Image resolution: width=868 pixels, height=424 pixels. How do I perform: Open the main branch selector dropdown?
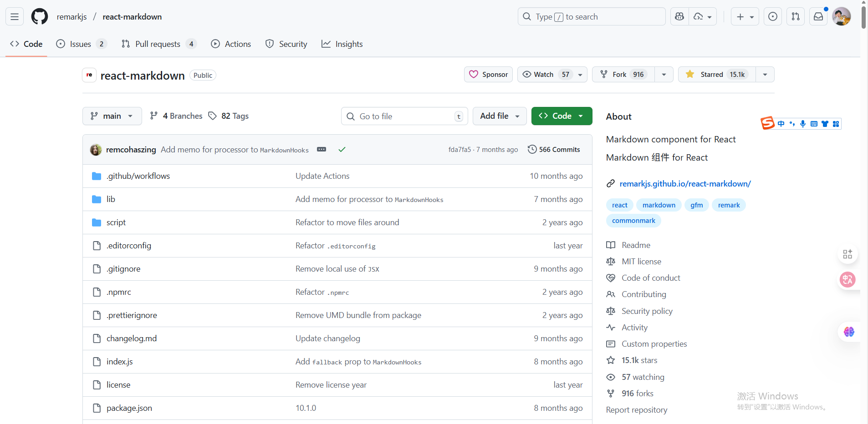(112, 116)
